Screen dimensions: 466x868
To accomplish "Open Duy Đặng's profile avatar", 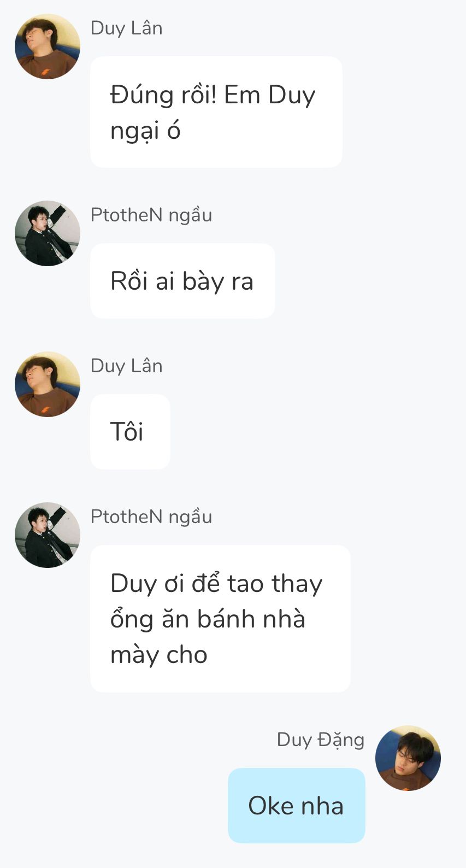I will tap(408, 758).
